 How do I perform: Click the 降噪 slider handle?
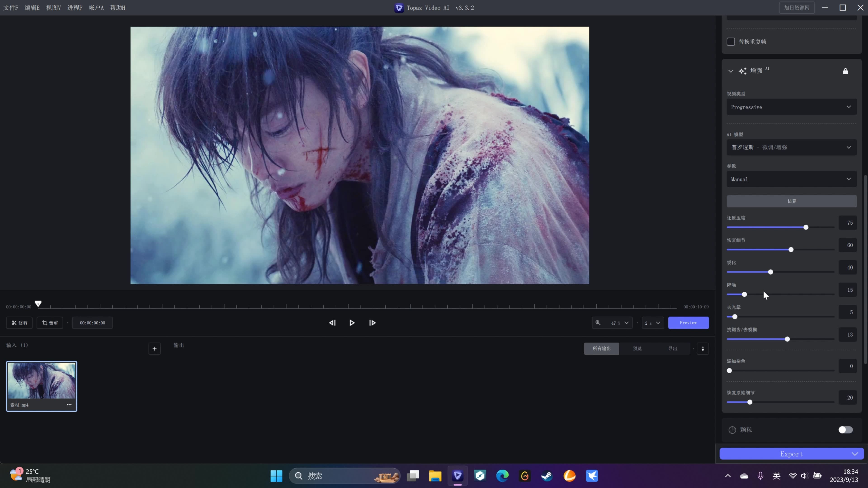(744, 294)
